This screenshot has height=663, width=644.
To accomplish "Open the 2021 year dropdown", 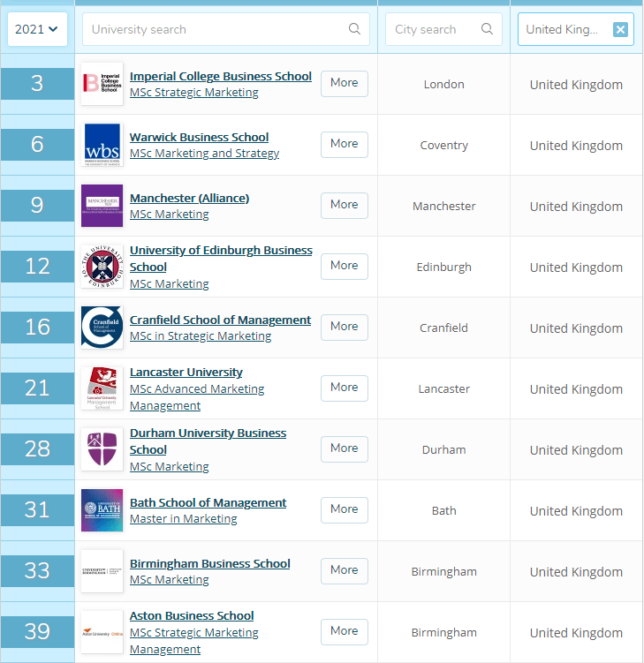I will [37, 29].
